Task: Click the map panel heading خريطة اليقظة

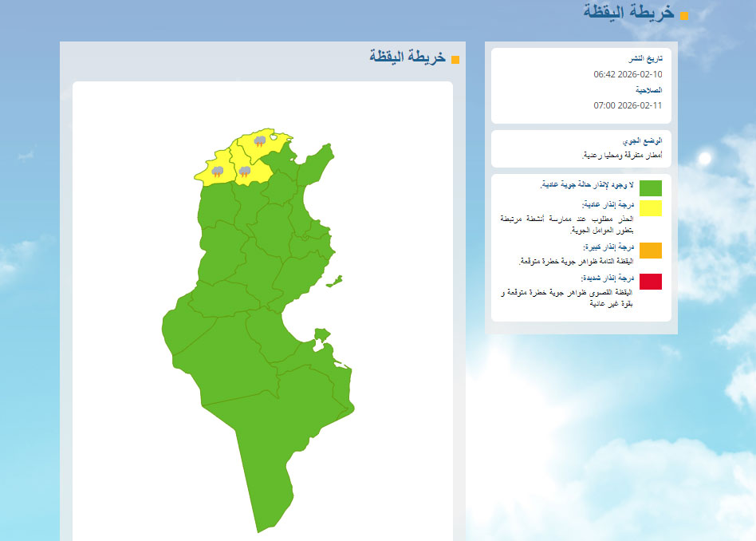Action: click(x=407, y=57)
